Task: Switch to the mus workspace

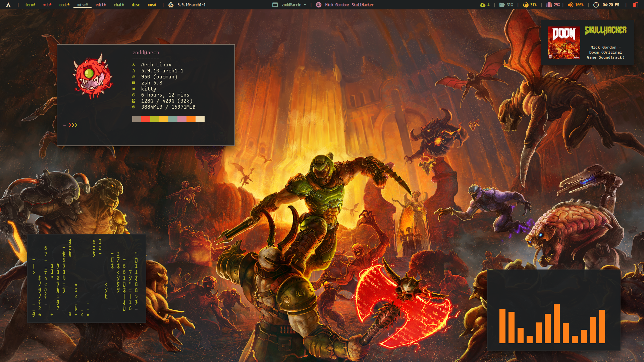Action: [152, 5]
